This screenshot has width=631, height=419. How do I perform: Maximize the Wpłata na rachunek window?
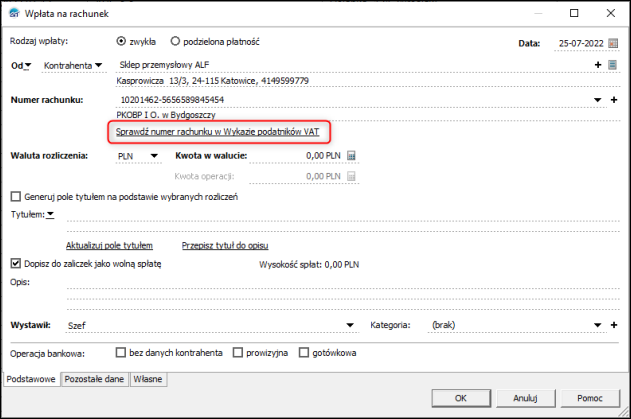click(x=574, y=13)
